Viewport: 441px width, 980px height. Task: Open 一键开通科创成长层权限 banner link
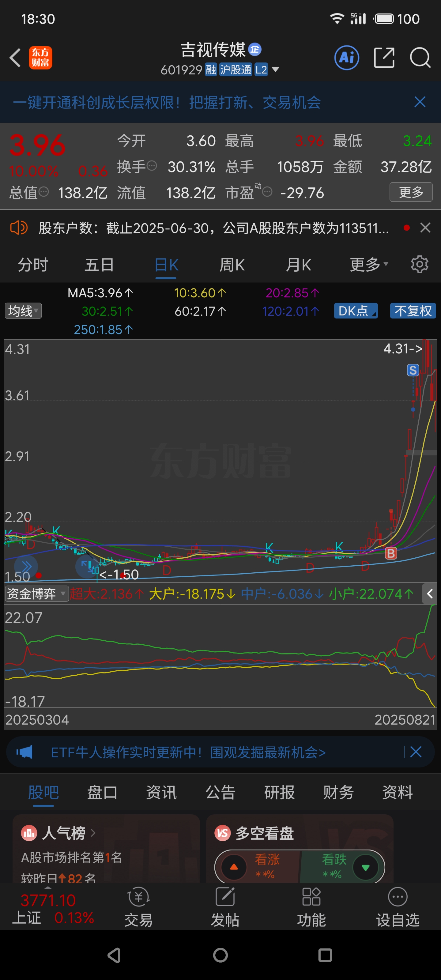click(x=167, y=102)
